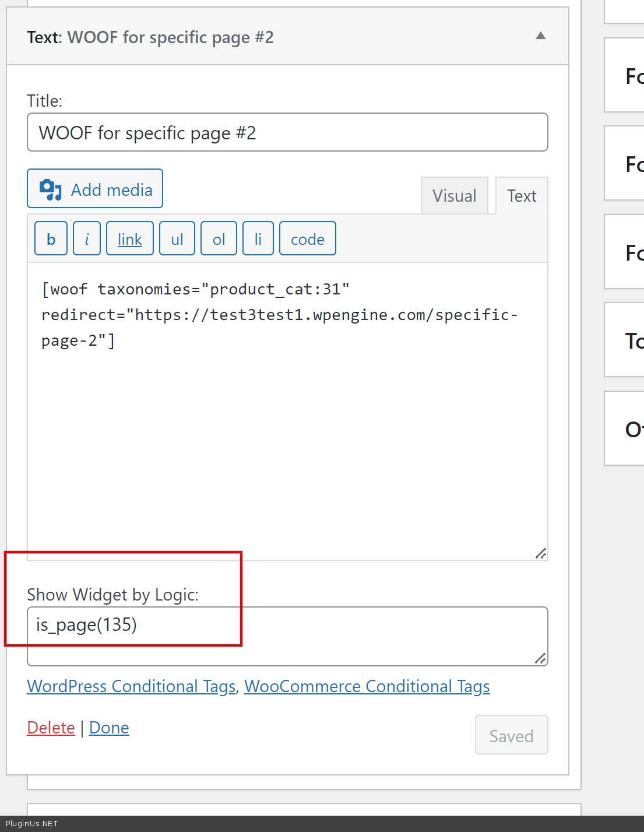Click the Saved button
Screen dimensions: 644x832
[511, 735]
